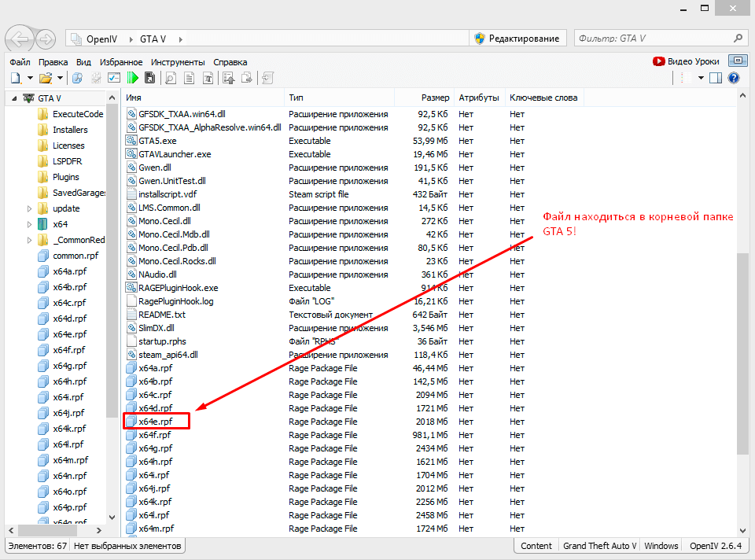Sort by the Имя column header
This screenshot has width=755, height=560.
tap(203, 98)
